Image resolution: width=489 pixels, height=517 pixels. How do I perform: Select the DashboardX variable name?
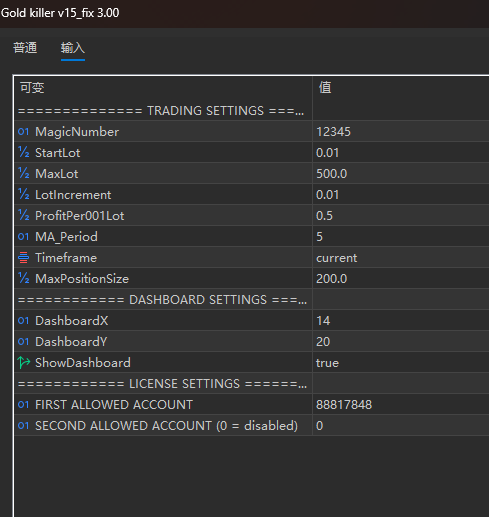(x=72, y=321)
